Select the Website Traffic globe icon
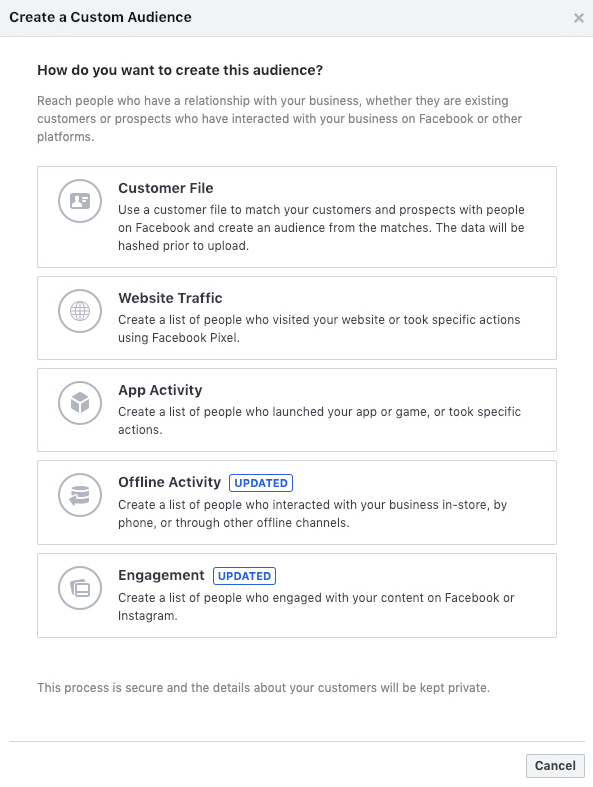The height and width of the screenshot is (787, 593). click(80, 311)
